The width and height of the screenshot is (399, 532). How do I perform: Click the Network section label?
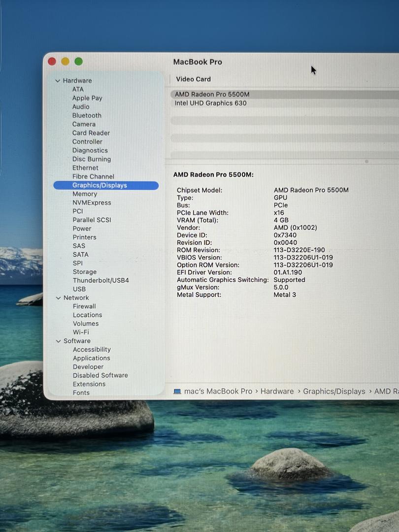tap(76, 298)
